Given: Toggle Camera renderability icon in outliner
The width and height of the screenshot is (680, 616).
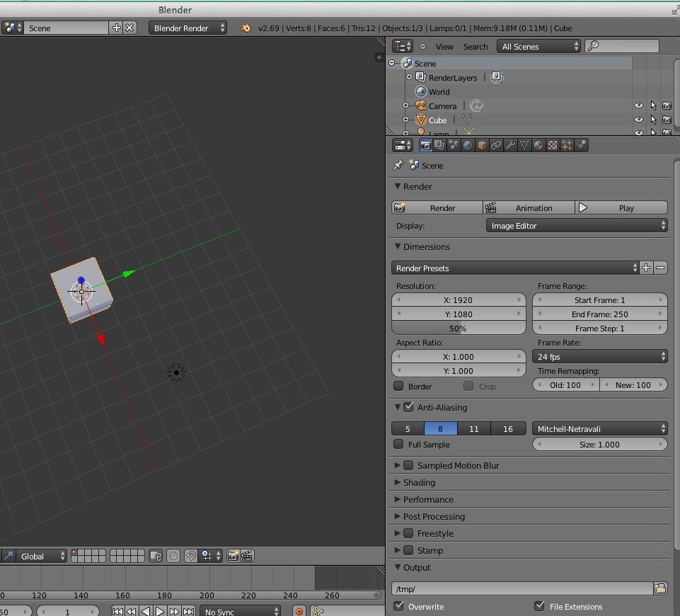Looking at the screenshot, I should tap(667, 105).
